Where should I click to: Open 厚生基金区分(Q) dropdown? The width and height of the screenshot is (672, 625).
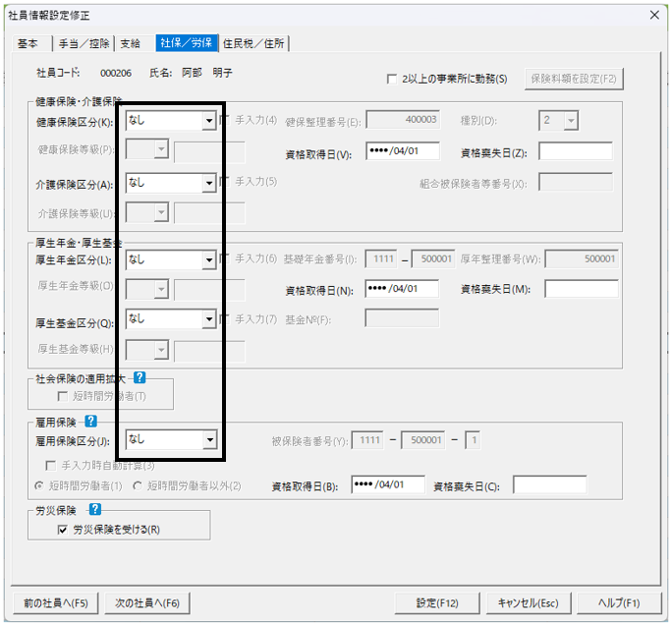(208, 319)
